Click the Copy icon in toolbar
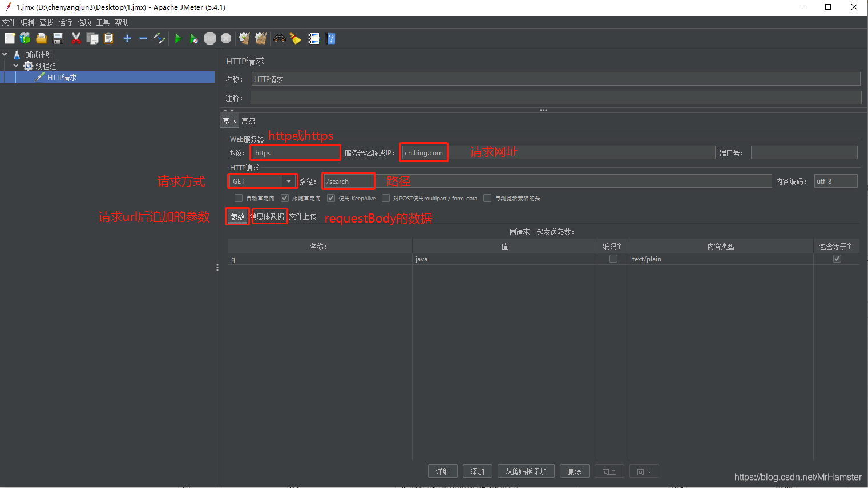This screenshot has width=868, height=488. pyautogui.click(x=92, y=38)
